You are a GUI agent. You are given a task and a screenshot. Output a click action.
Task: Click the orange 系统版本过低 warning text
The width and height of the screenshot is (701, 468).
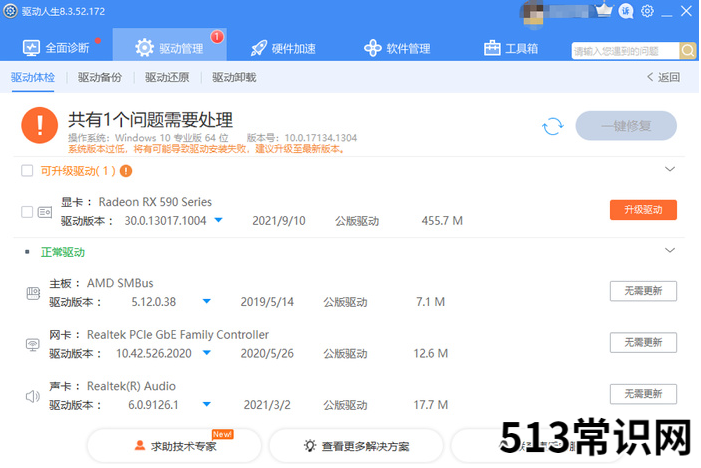pyautogui.click(x=207, y=149)
